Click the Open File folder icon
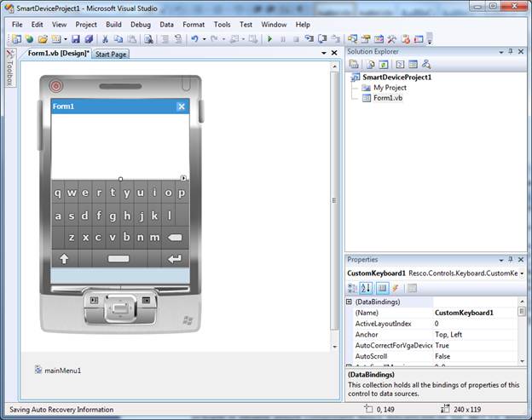 point(43,39)
